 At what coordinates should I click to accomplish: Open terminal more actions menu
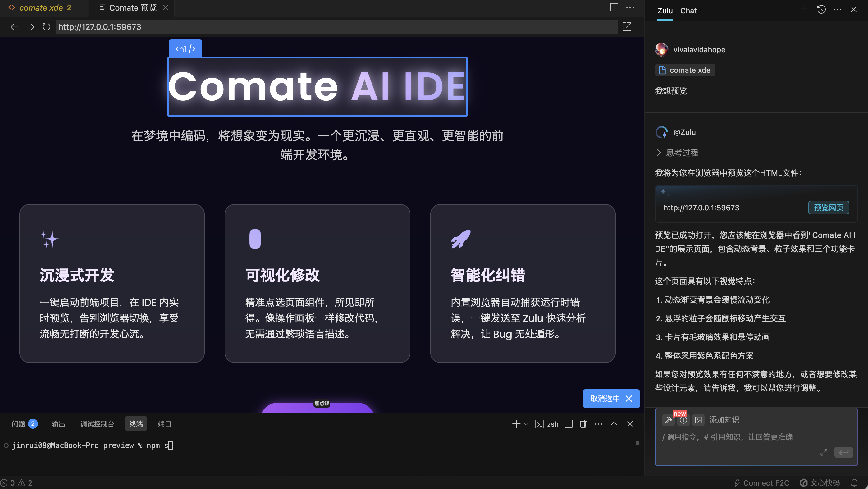click(x=598, y=424)
